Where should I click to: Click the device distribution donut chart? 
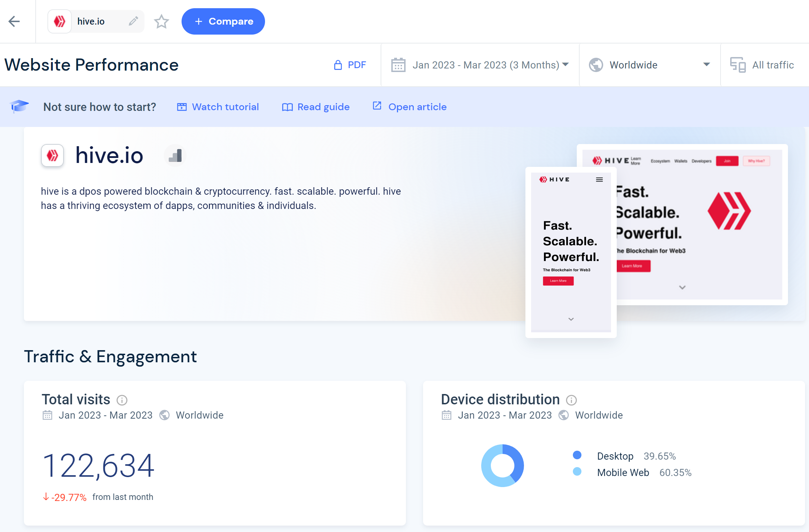tap(502, 465)
